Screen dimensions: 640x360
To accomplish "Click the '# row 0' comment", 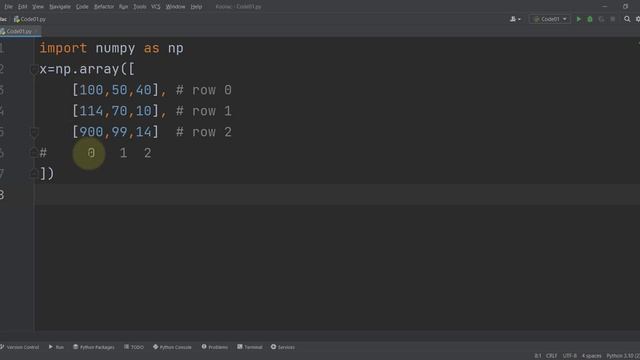I will coord(204,90).
